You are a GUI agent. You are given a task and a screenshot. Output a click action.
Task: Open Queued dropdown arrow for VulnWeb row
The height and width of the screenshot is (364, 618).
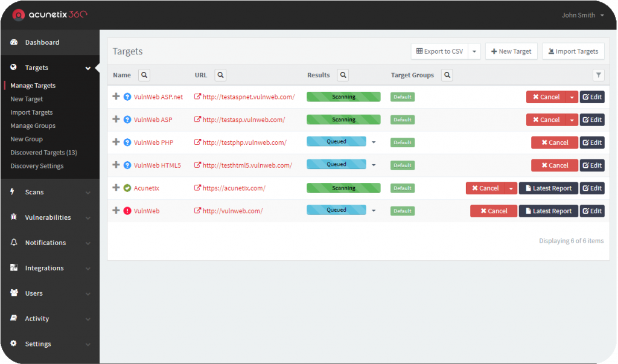pos(374,211)
